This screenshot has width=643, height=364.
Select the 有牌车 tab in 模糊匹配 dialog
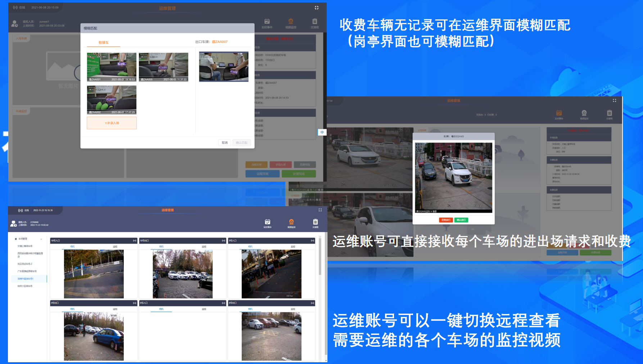104,42
